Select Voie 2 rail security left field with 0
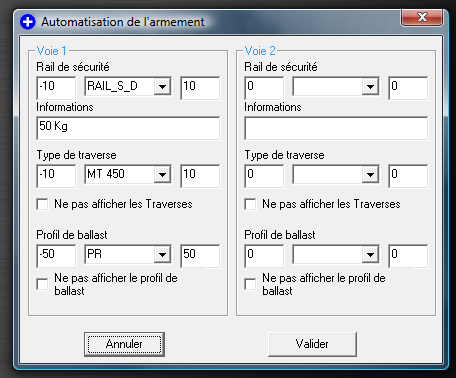Screen dimensions: 456x378 point(264,88)
